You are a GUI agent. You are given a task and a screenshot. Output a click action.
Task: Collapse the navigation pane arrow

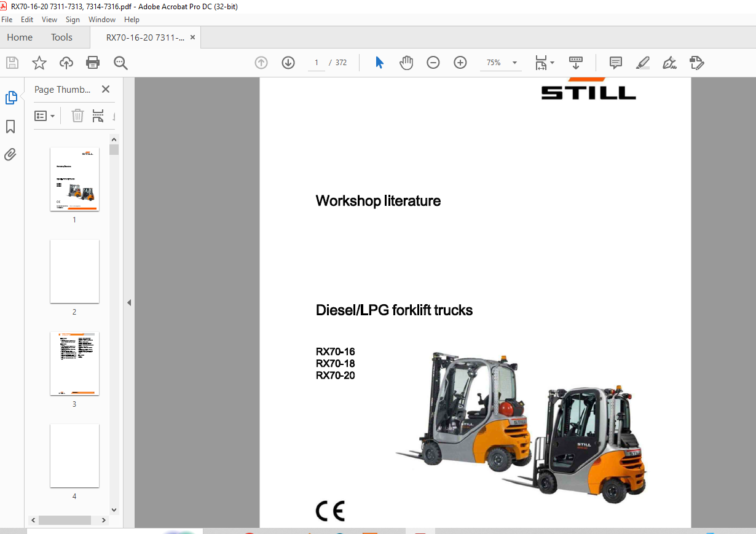click(129, 302)
